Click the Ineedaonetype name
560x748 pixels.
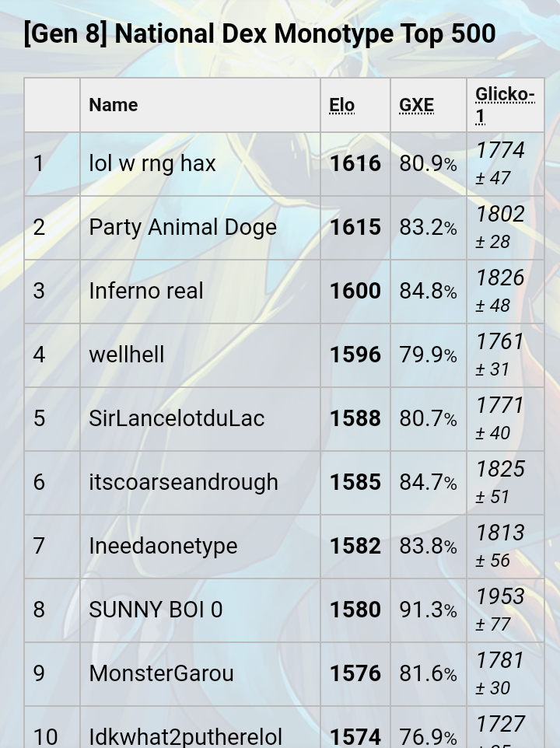[163, 546]
